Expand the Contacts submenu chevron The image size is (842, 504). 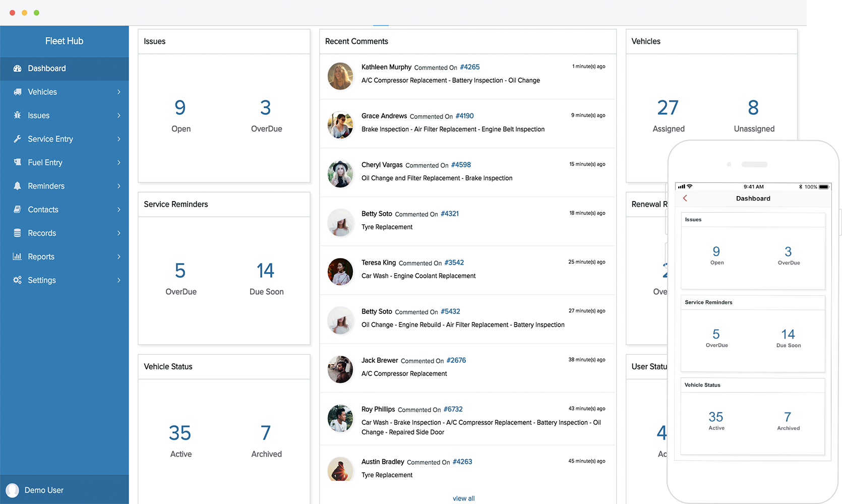click(x=119, y=210)
